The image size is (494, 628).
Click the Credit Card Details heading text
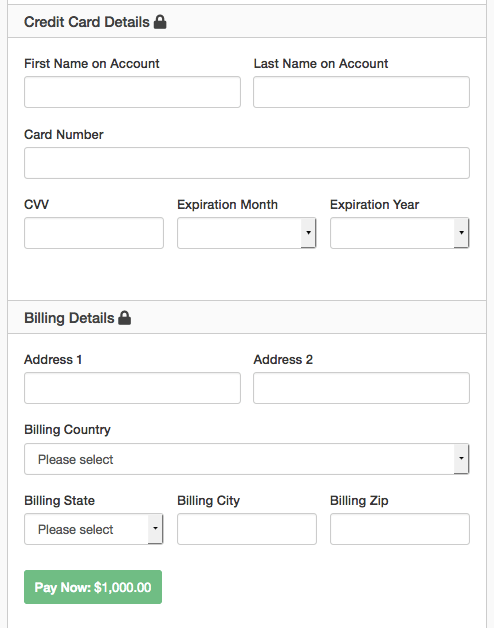coord(87,22)
